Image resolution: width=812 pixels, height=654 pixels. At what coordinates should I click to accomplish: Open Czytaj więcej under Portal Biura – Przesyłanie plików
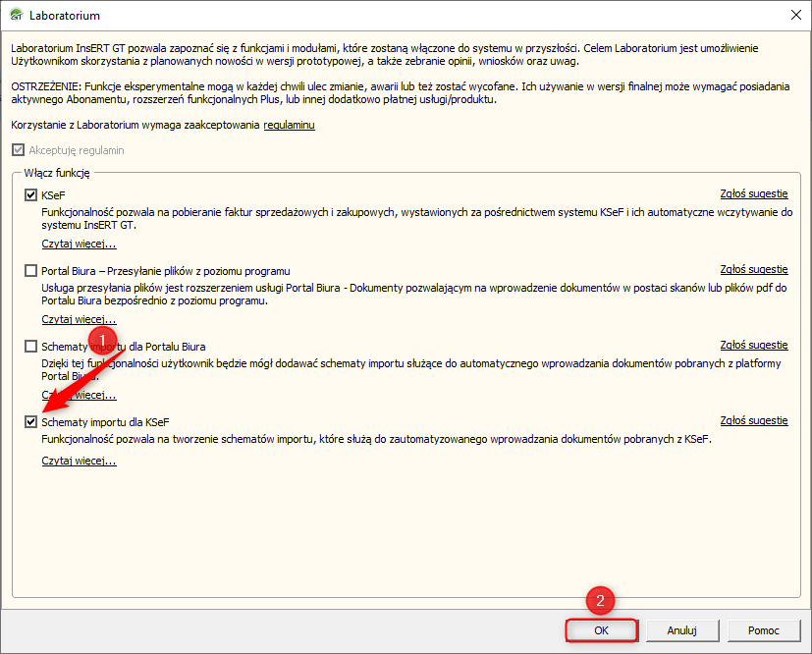pyautogui.click(x=79, y=319)
